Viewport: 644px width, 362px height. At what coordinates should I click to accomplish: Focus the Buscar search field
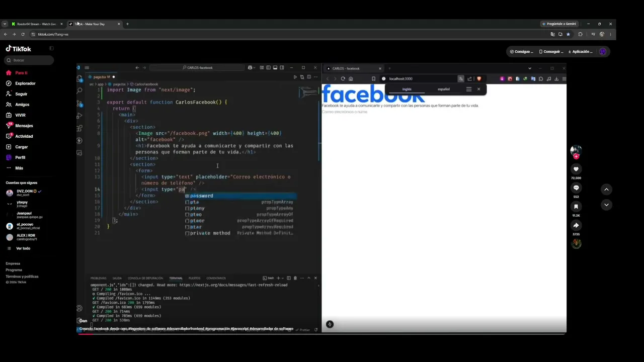click(x=28, y=60)
